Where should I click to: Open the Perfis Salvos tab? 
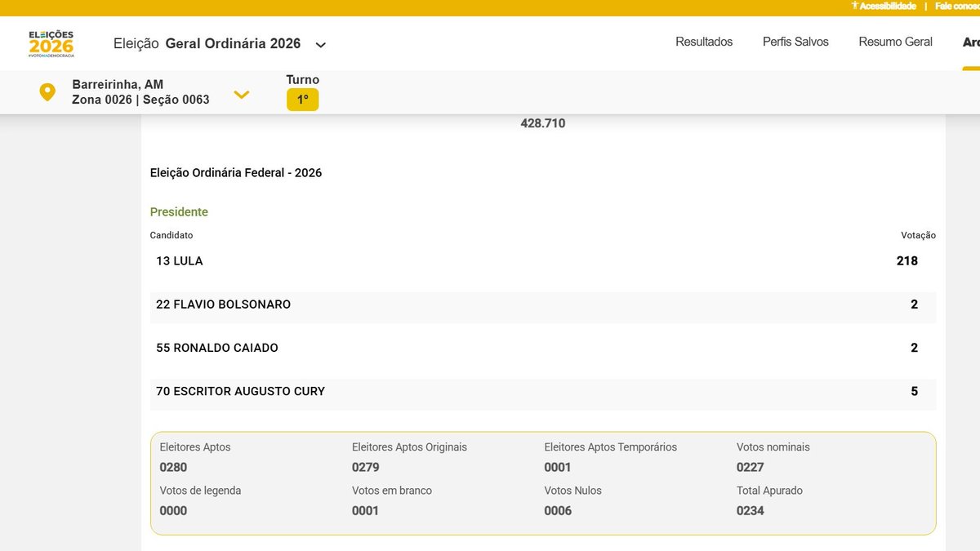tap(795, 42)
